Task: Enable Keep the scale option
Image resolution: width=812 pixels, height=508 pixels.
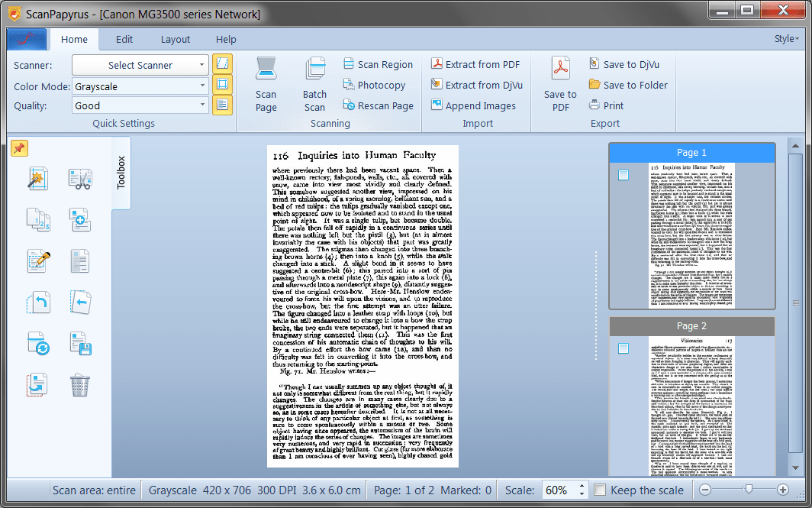Action: 600,490
